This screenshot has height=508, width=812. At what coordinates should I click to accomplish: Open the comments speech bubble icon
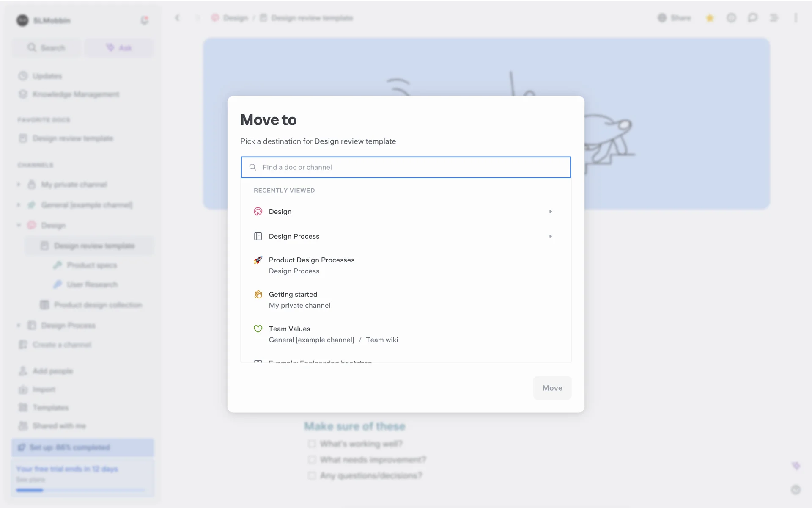point(752,18)
